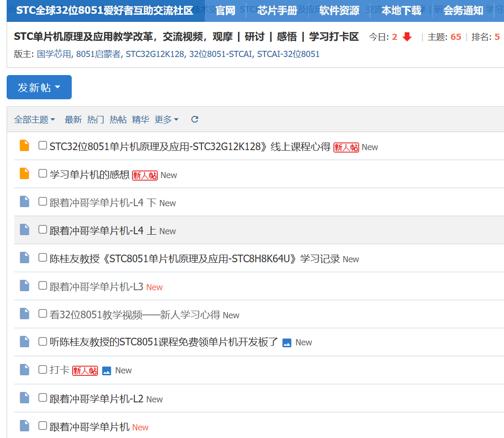Filter threads by 精华
Image resolution: width=504 pixels, height=438 pixels.
coord(141,120)
